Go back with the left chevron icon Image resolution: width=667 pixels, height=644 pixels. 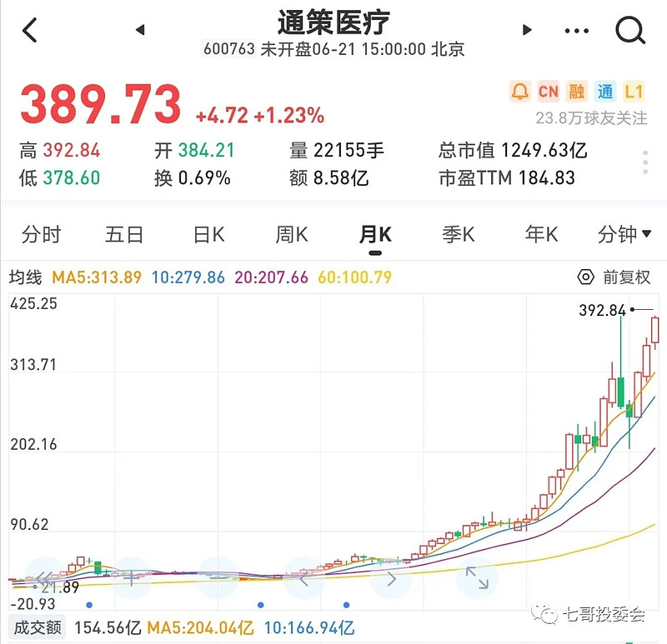[x=30, y=30]
